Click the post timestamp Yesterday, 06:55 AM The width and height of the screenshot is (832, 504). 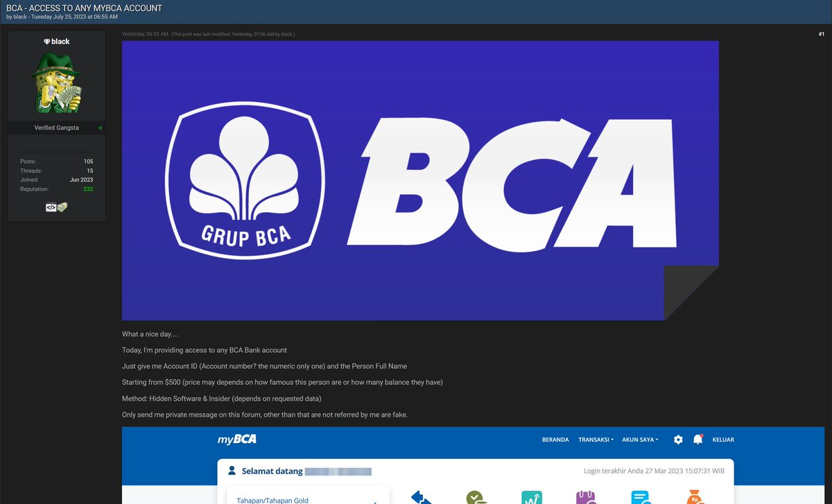[x=145, y=34]
